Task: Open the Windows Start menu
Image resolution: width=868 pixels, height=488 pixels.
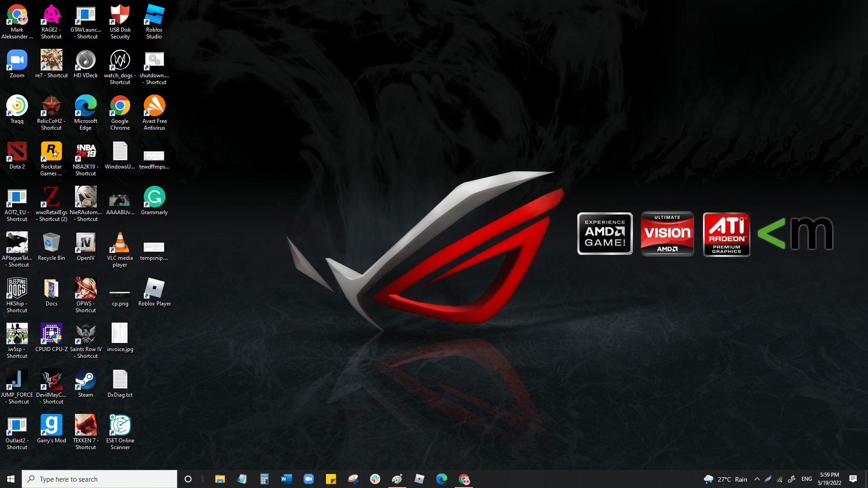Action: tap(11, 479)
